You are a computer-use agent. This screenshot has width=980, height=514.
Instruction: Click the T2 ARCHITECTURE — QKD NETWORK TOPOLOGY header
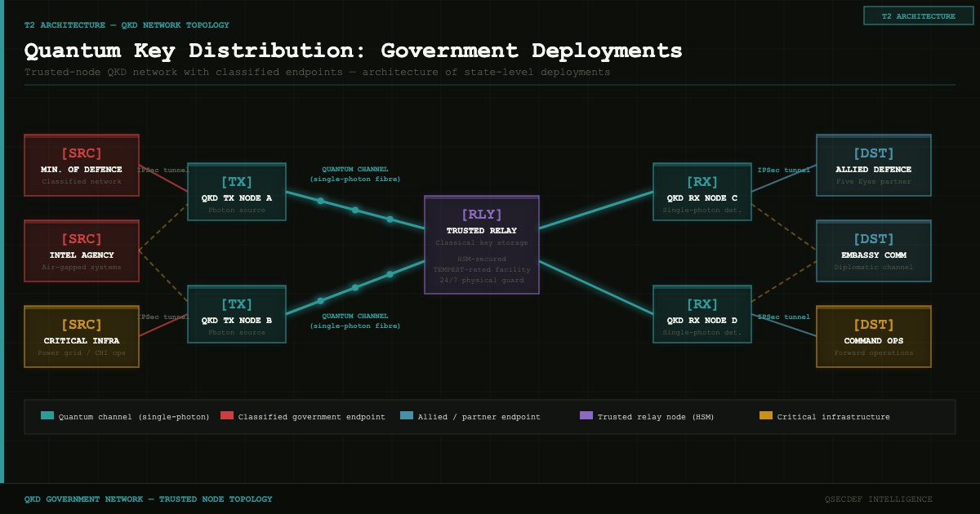tap(127, 25)
